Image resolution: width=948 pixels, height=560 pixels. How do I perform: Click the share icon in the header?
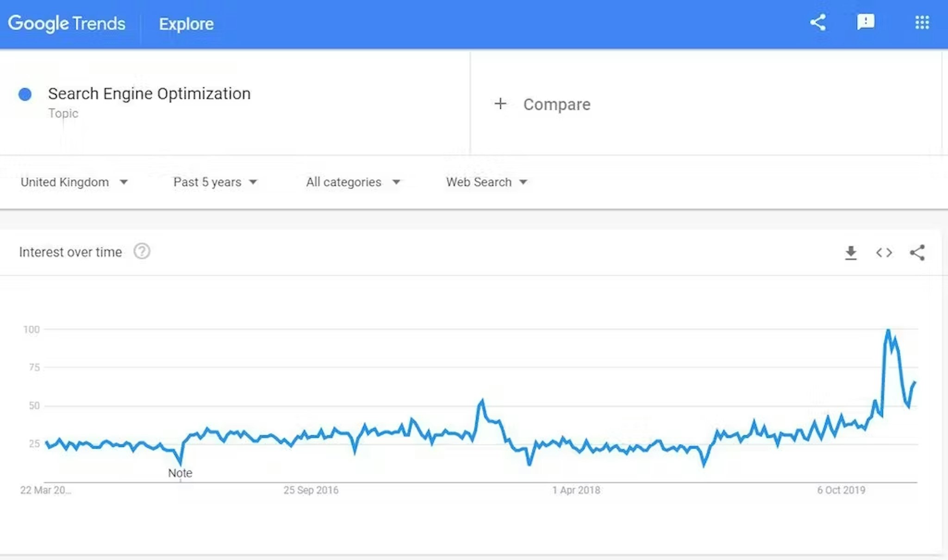(818, 22)
